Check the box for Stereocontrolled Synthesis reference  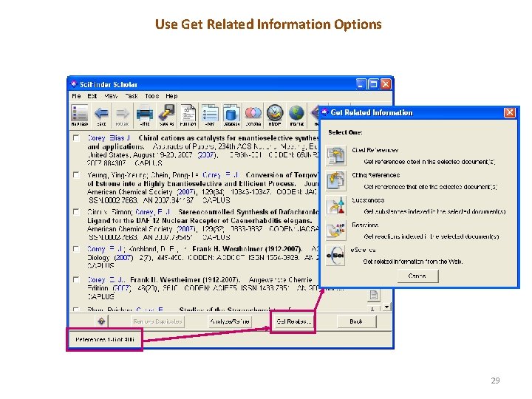tap(76, 212)
